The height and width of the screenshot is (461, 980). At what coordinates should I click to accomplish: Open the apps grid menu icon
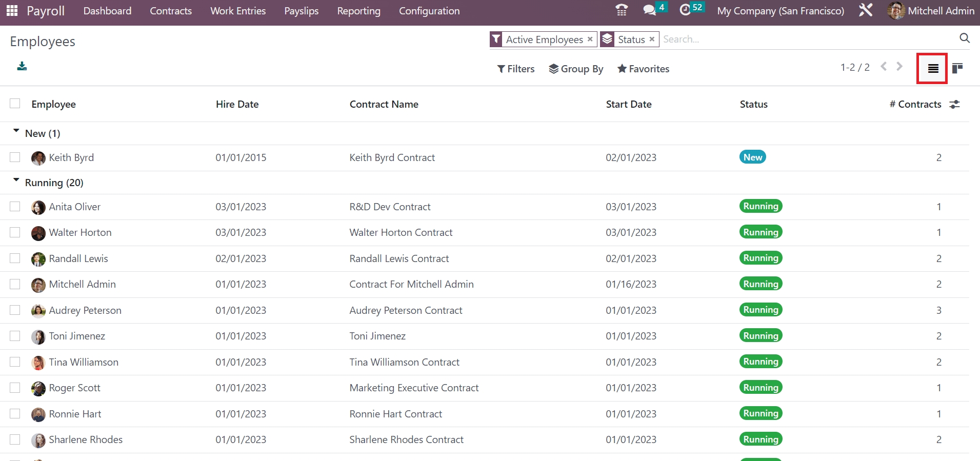12,11
